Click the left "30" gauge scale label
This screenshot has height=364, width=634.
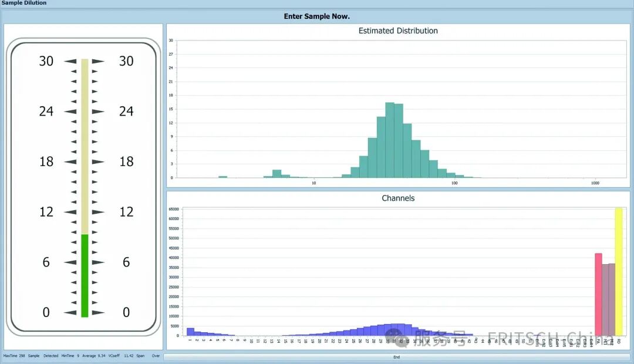coord(46,61)
